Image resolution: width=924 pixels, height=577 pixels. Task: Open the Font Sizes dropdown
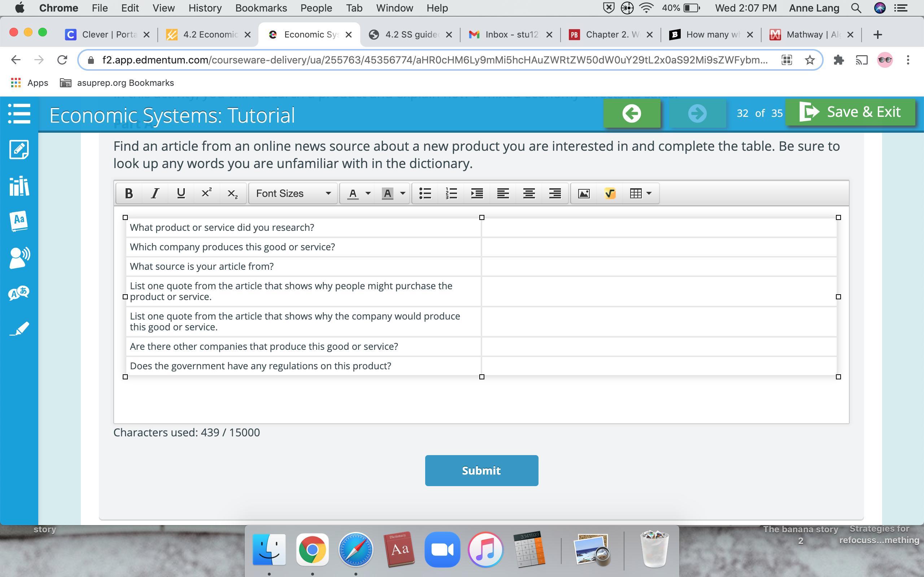coord(293,194)
